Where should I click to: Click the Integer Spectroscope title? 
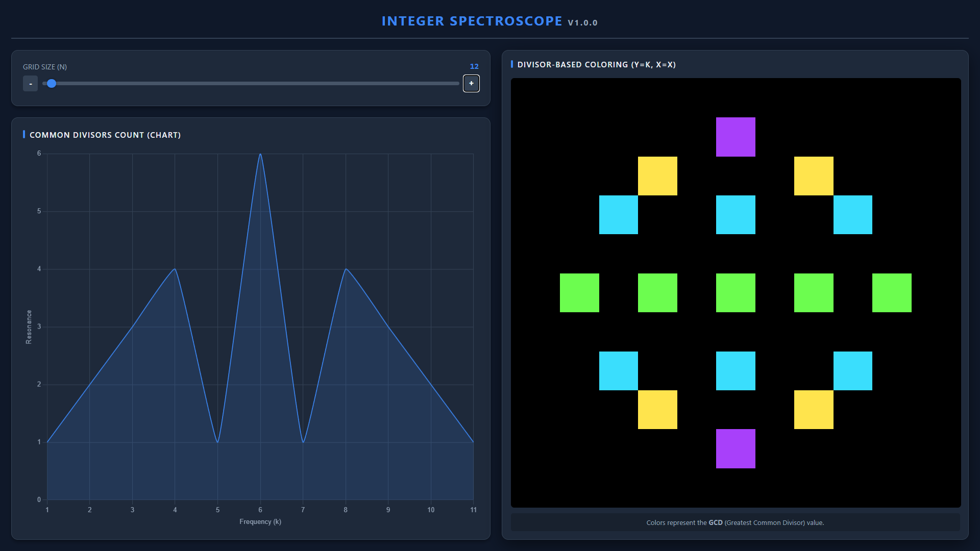click(472, 21)
